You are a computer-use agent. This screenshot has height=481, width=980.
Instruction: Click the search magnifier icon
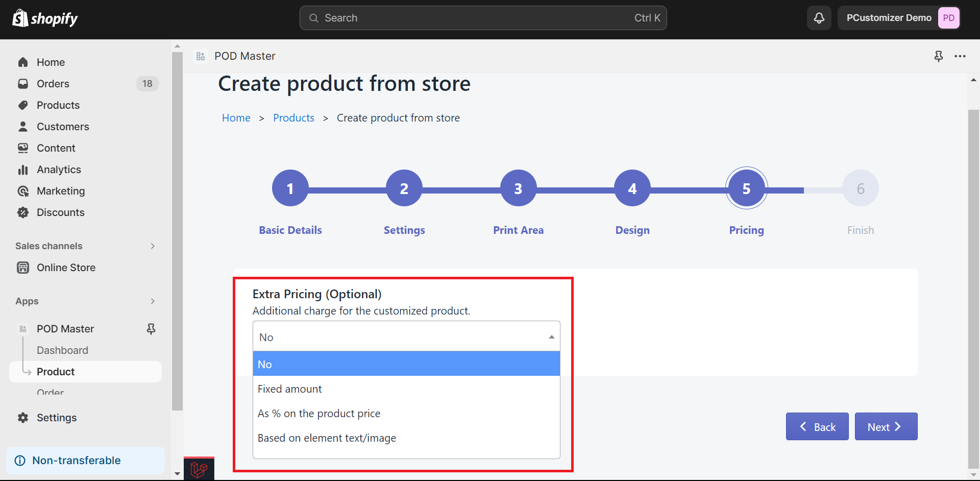point(314,18)
